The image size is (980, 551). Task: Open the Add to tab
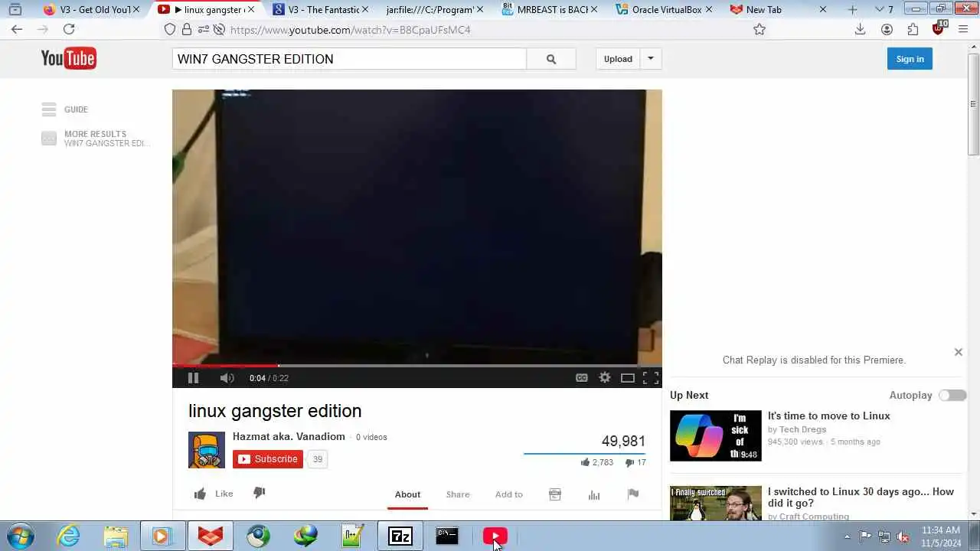(508, 494)
